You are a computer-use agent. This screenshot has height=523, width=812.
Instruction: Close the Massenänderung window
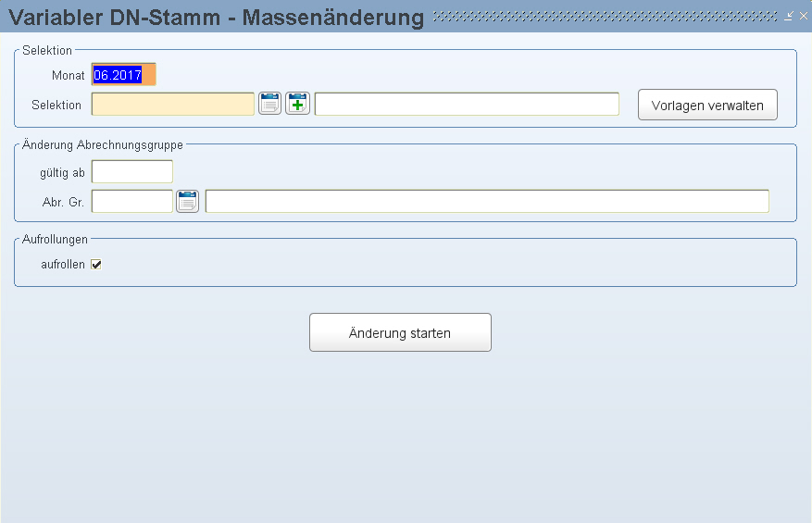[803, 16]
